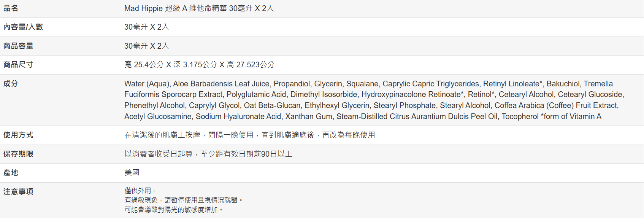644x218 pixels.
Task: Select the 使用方式 label
Action: click(18, 135)
